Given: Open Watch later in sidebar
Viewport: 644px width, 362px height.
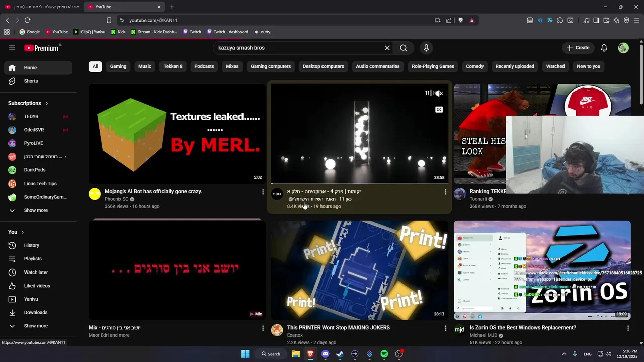Looking at the screenshot, I should click(x=38, y=272).
